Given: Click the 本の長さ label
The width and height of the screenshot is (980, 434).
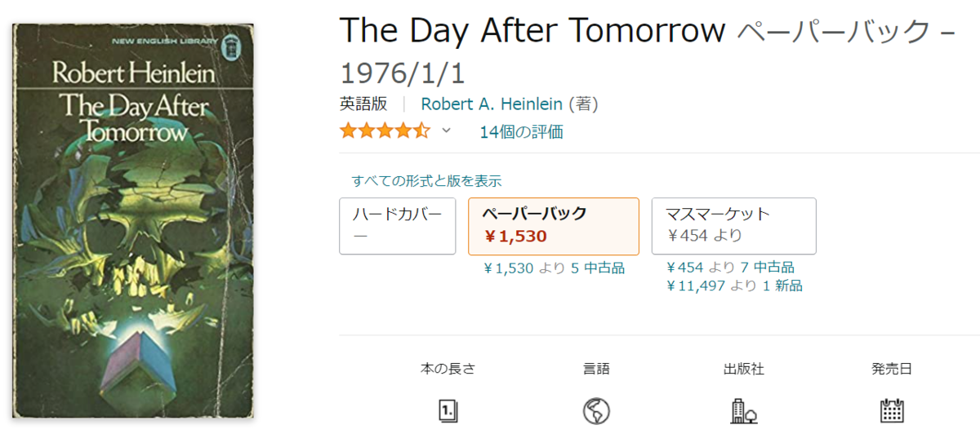Looking at the screenshot, I should click(448, 369).
